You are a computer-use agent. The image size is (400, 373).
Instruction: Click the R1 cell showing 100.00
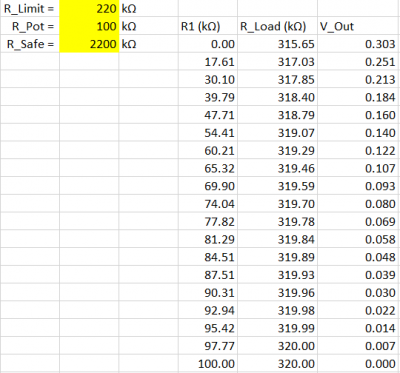pyautogui.click(x=208, y=363)
